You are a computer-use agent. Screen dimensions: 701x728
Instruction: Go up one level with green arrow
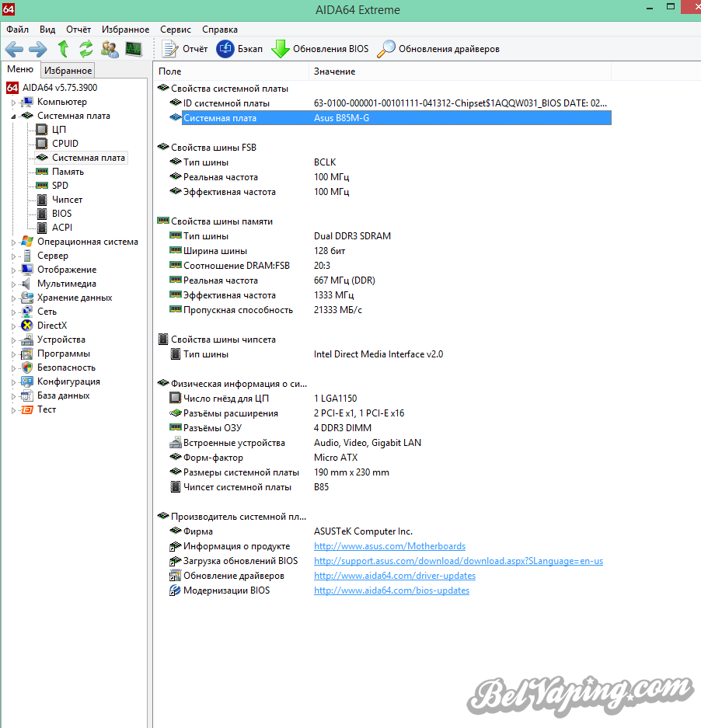(x=63, y=49)
